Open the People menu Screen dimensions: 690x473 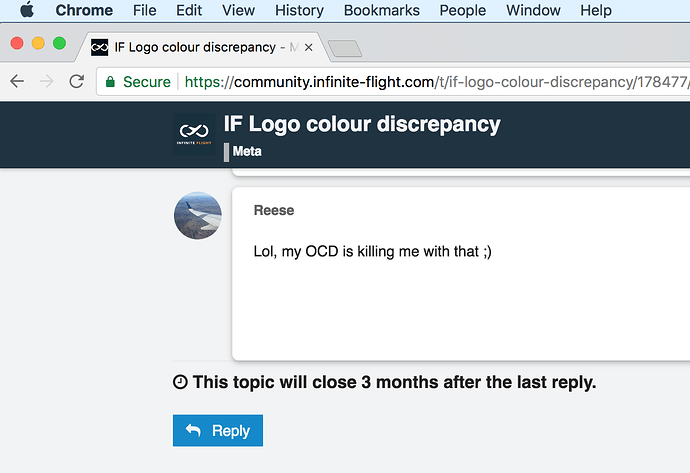pyautogui.click(x=462, y=11)
